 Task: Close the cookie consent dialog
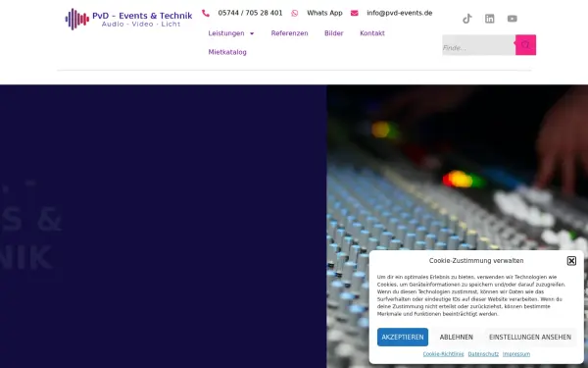(x=571, y=261)
